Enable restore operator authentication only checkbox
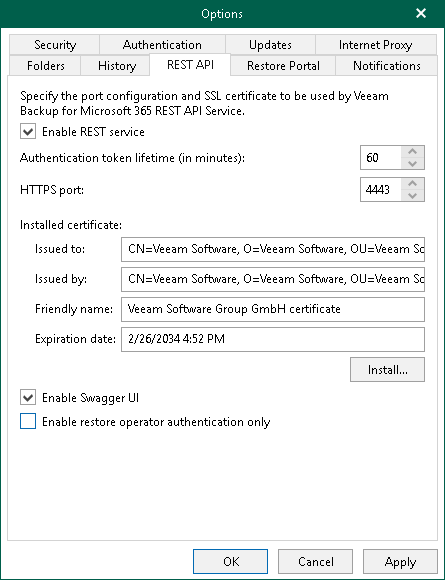Viewport: 445px width, 580px height. click(28, 421)
